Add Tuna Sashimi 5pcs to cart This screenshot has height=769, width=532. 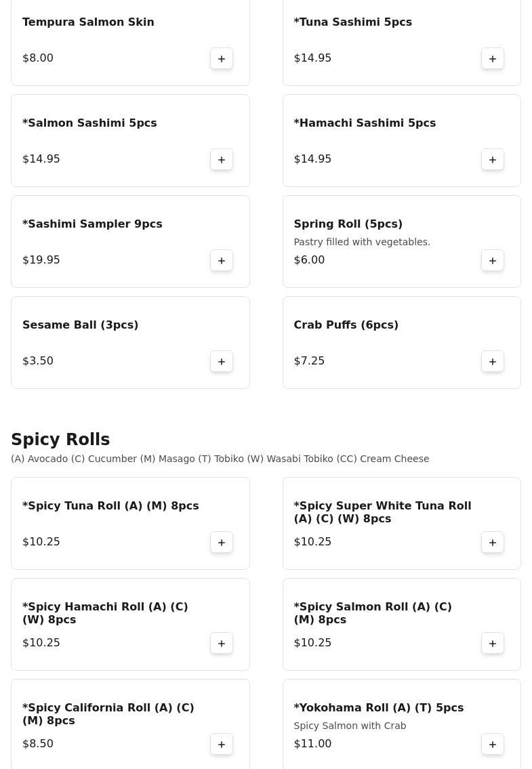(x=493, y=58)
